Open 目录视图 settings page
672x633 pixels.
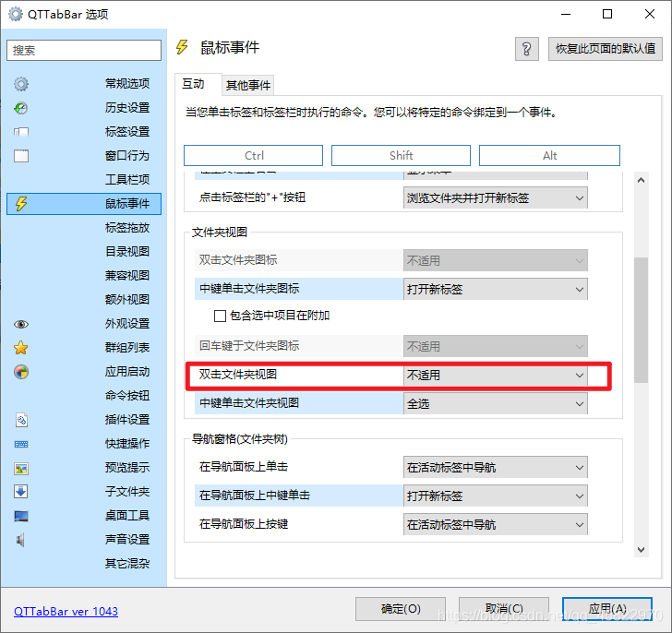[x=127, y=251]
